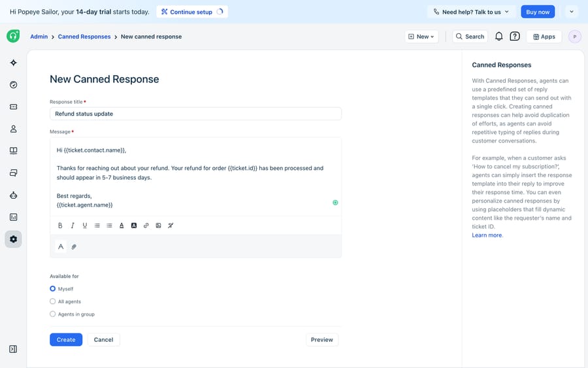Screen dimensions: 588x368
Task: Click inside the Message text area
Action: [x=195, y=176]
